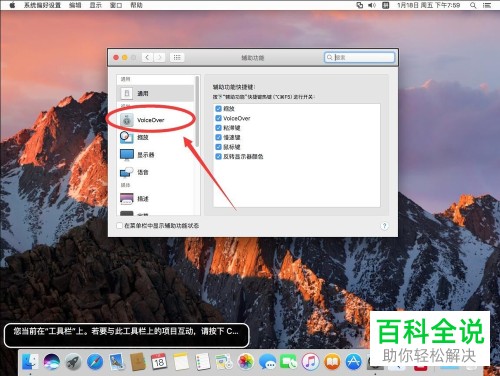
Task: Open Notes from the Dock
Action: [181, 362]
